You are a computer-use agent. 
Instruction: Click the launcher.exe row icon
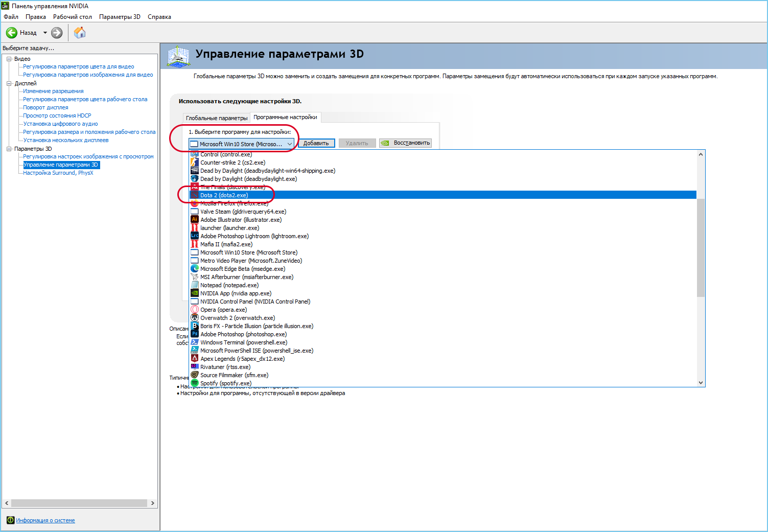pyautogui.click(x=194, y=228)
